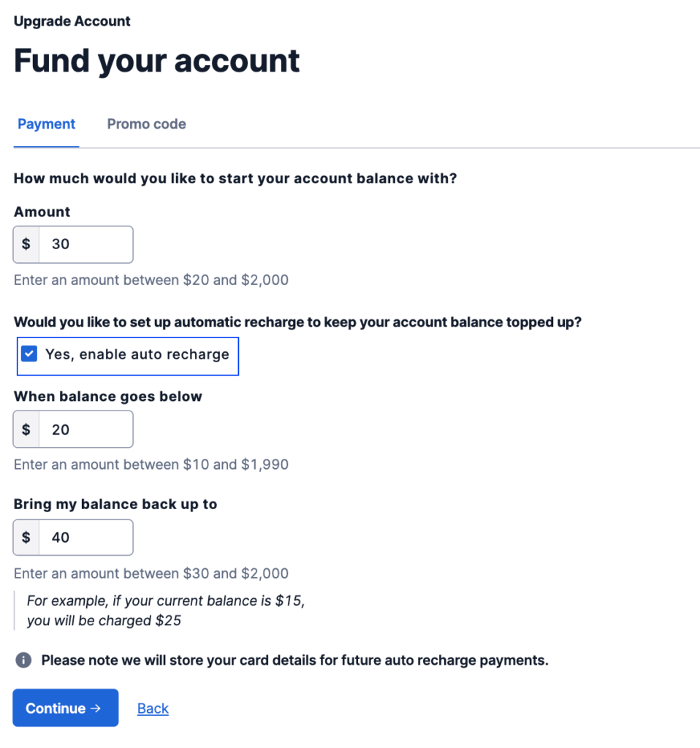Click the dollar sign before the 20 value
The width and height of the screenshot is (700, 748).
coord(26,430)
